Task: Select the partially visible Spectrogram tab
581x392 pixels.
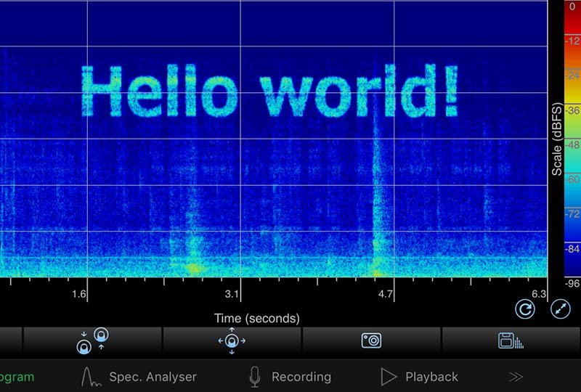Action: pyautogui.click(x=17, y=377)
